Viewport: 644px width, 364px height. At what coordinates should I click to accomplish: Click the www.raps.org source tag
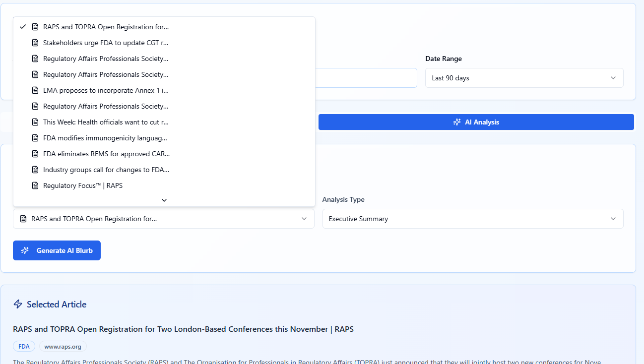click(63, 346)
